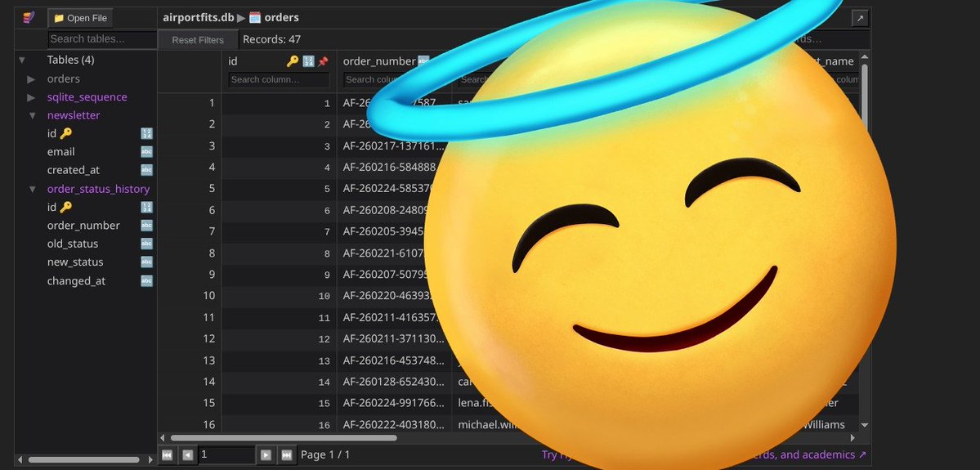The height and width of the screenshot is (470, 980).
Task: Click the numeric type icon in id header
Action: (308, 61)
